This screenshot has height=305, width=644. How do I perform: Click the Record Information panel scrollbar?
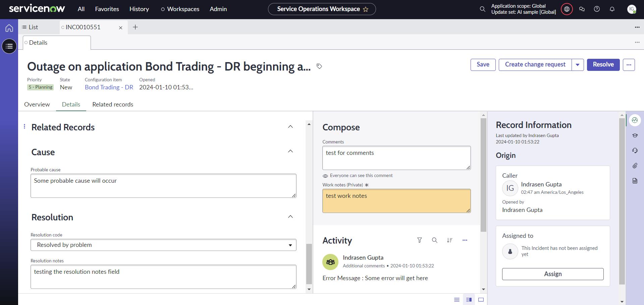coord(622,201)
